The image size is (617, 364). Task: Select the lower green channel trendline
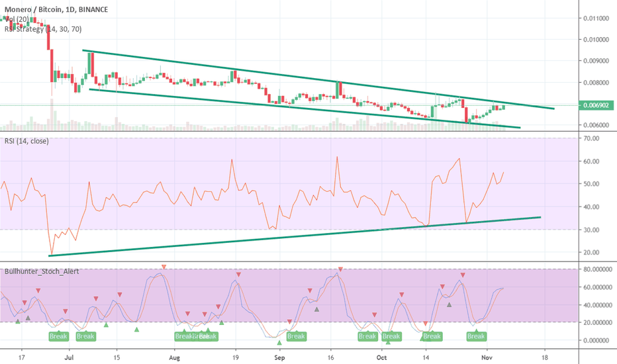click(x=305, y=109)
